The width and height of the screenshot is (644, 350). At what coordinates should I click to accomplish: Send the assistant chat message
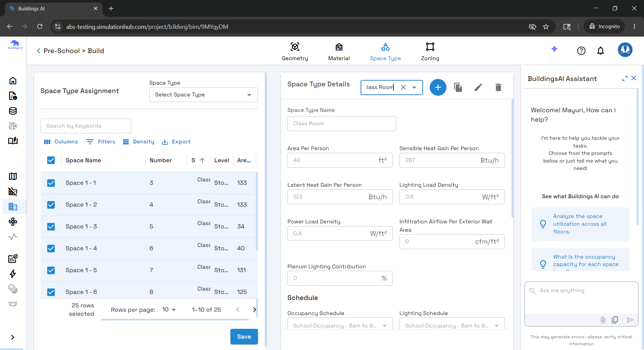(630, 320)
